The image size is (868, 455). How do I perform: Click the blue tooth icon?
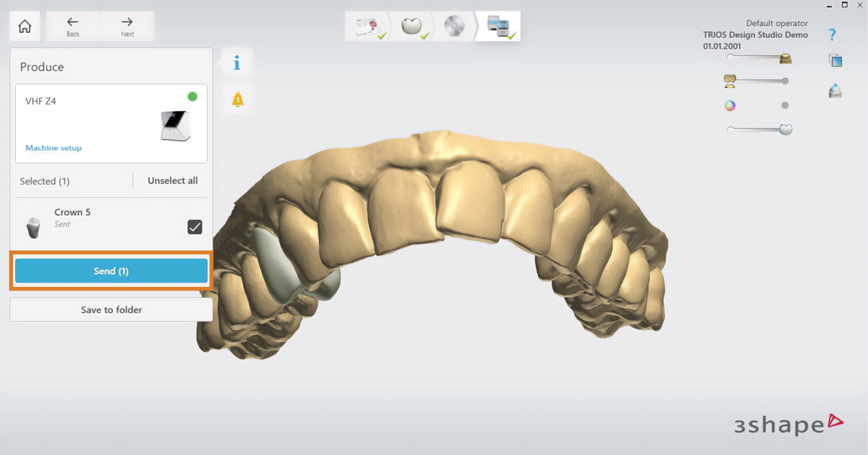[x=835, y=91]
